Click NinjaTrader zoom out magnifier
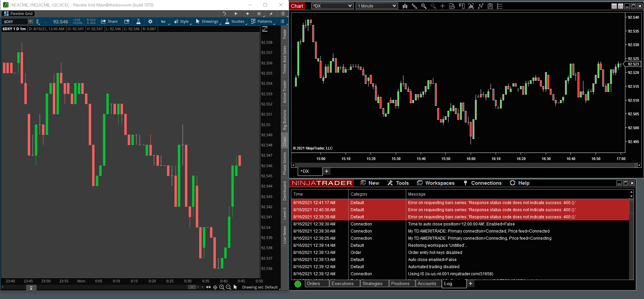The image size is (644, 299). point(433,6)
